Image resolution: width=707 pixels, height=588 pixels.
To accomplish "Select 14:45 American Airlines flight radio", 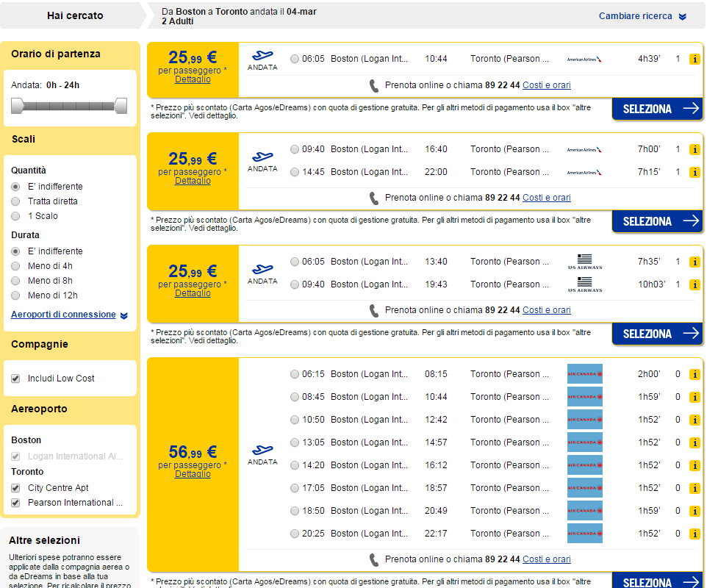I will [295, 172].
